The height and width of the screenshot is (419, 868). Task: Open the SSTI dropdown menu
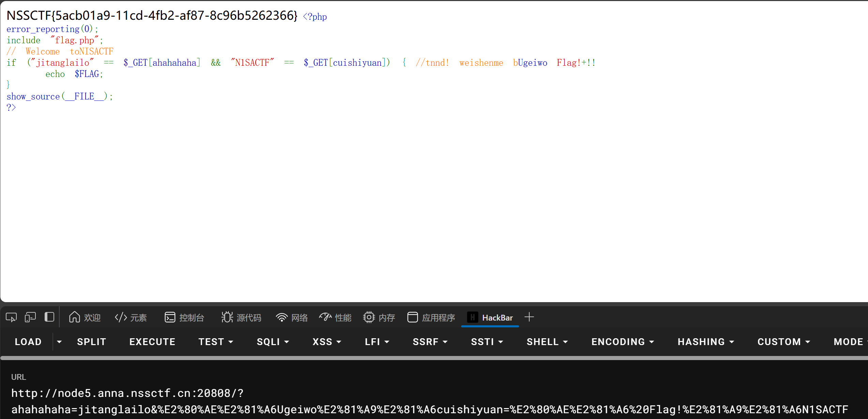[x=487, y=342]
